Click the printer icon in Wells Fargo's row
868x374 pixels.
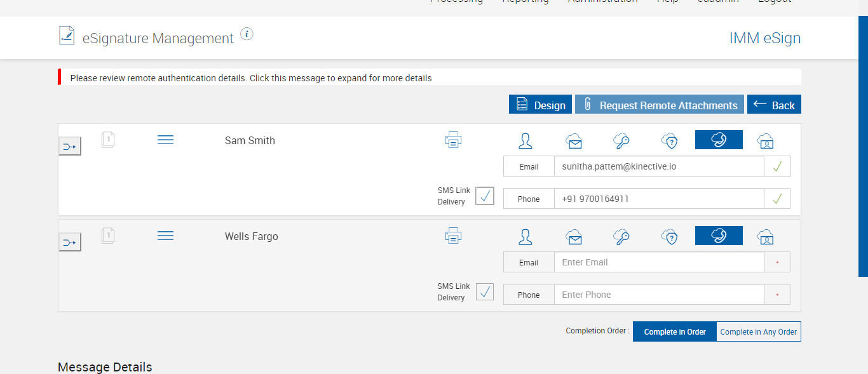[453, 236]
